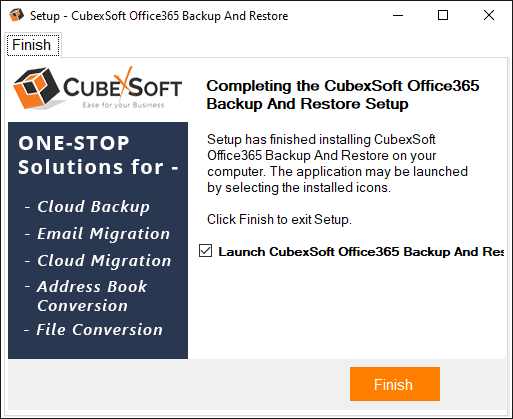The image size is (513, 419).
Task: Click the CubexSoft wordmark text in logo
Action: click(122, 87)
